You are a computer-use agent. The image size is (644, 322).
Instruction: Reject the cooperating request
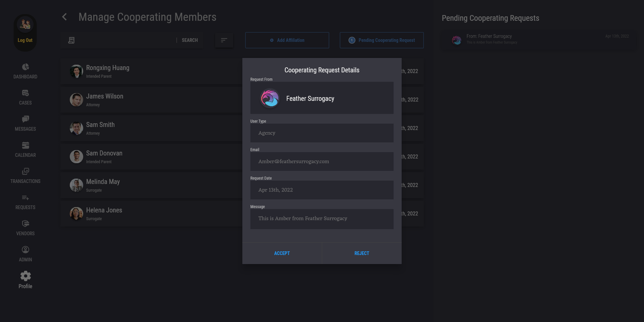(x=362, y=253)
